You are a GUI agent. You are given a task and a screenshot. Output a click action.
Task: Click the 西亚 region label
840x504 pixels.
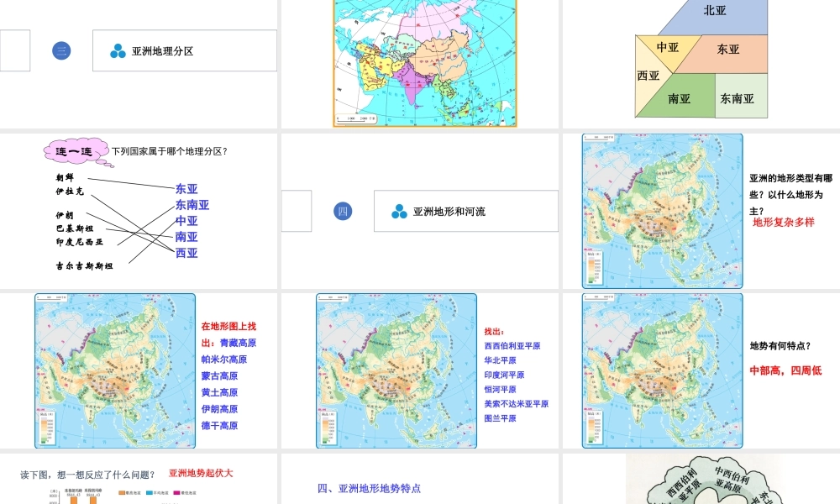click(648, 76)
